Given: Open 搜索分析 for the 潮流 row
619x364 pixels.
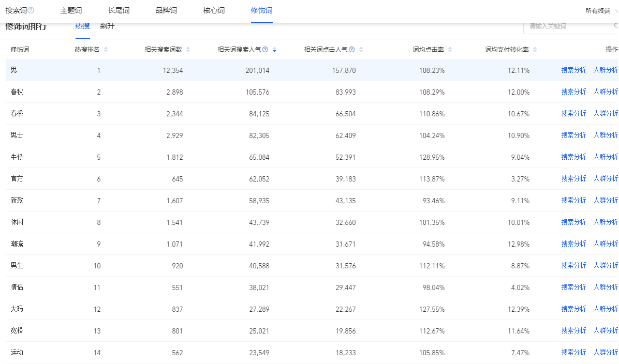Looking at the screenshot, I should coord(573,244).
